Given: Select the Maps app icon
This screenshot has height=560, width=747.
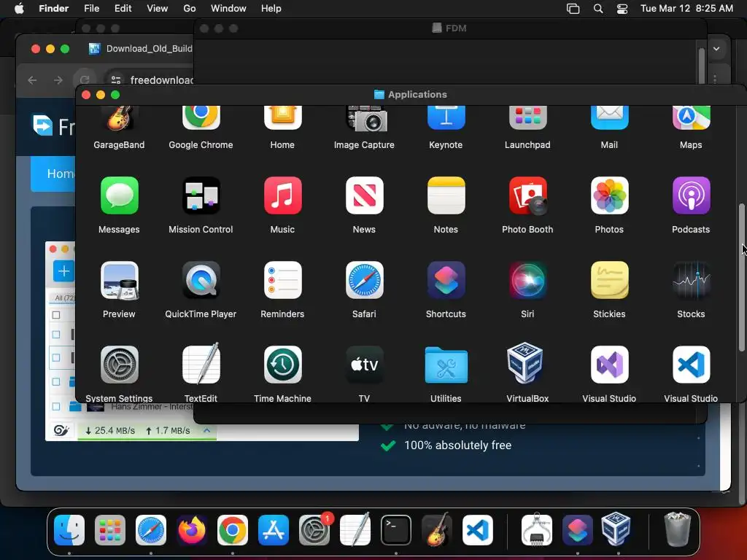Looking at the screenshot, I should click(691, 117).
